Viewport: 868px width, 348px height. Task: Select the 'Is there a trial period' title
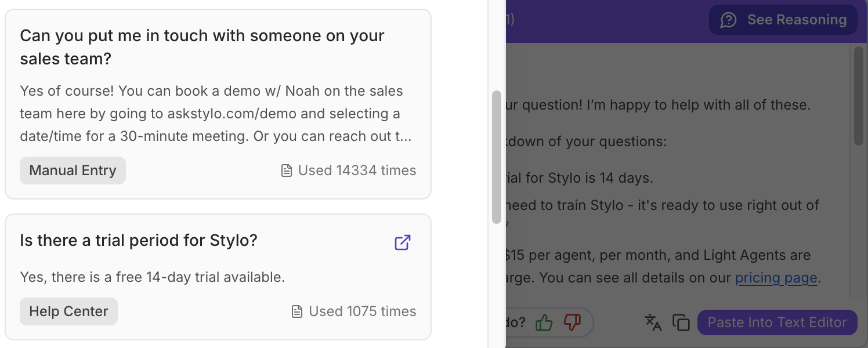pyautogui.click(x=138, y=240)
